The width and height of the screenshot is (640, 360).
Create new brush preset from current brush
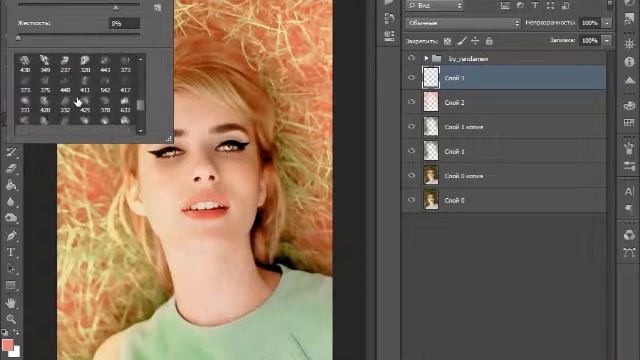158,7
